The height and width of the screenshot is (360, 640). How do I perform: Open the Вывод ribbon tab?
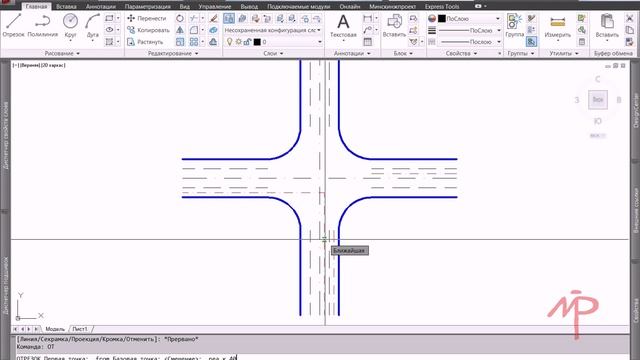coord(249,7)
